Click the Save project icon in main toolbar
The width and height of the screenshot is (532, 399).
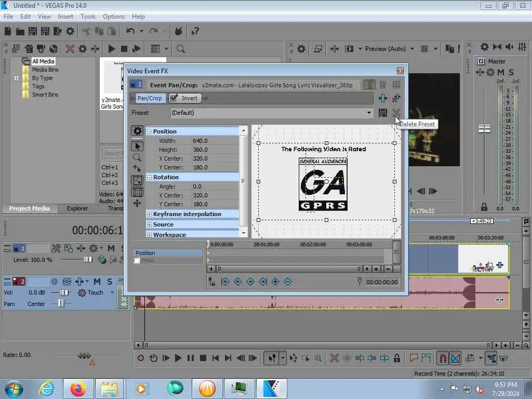click(x=33, y=31)
